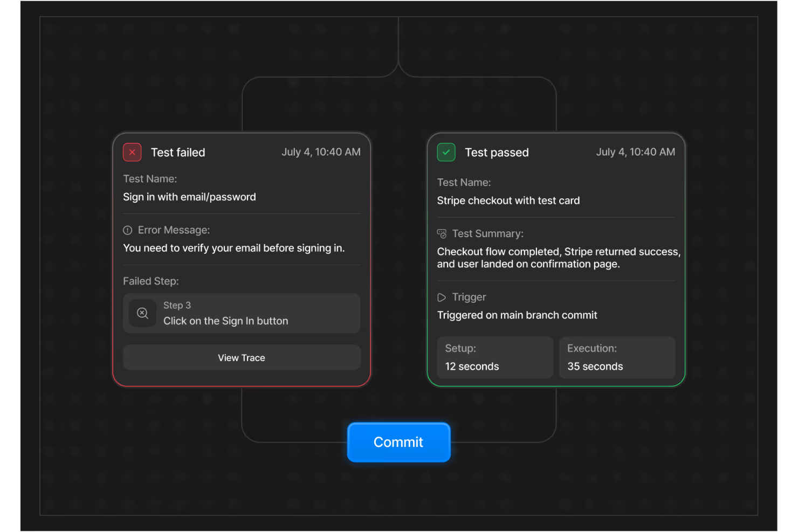Screen dimensions: 798x532
Task: Click the Error Message alert icon
Action: (x=127, y=230)
